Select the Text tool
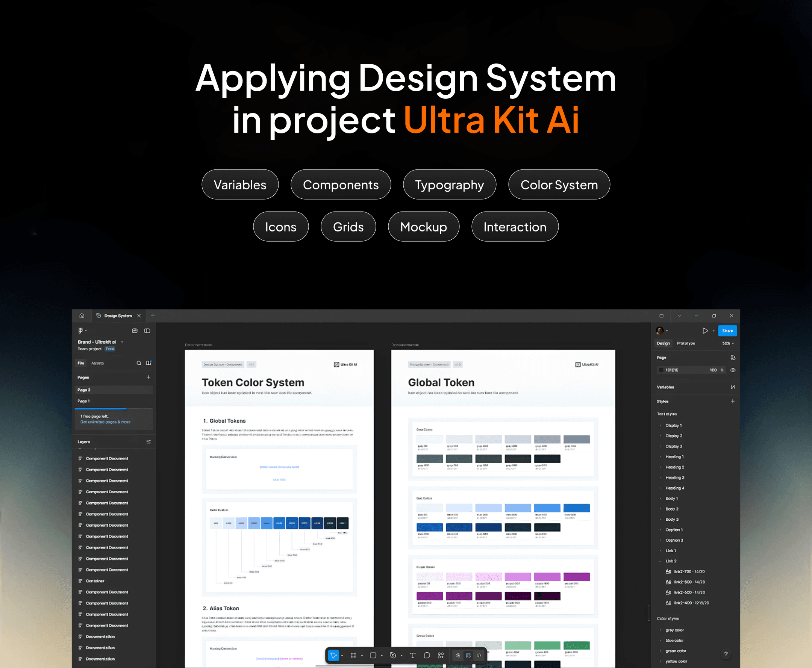 (412, 655)
